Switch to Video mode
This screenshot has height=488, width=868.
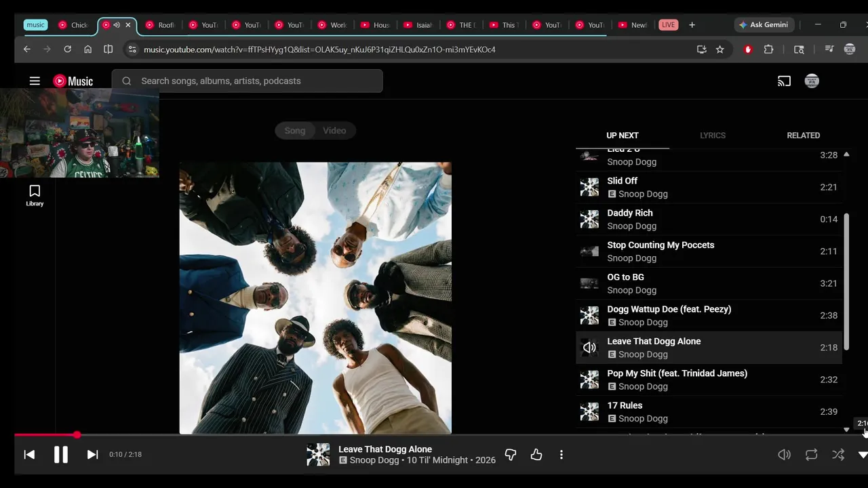point(334,131)
